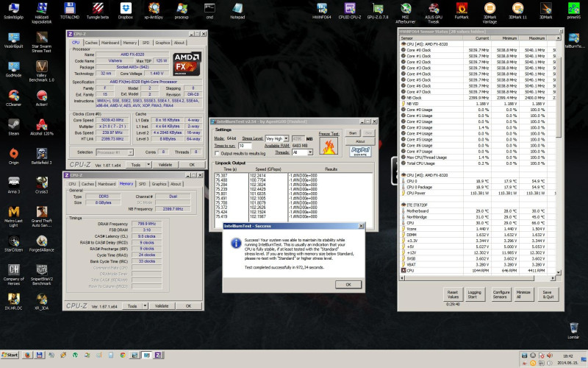
Task: Switch to Caches tab in upper CPU-Z window
Action: tap(91, 43)
